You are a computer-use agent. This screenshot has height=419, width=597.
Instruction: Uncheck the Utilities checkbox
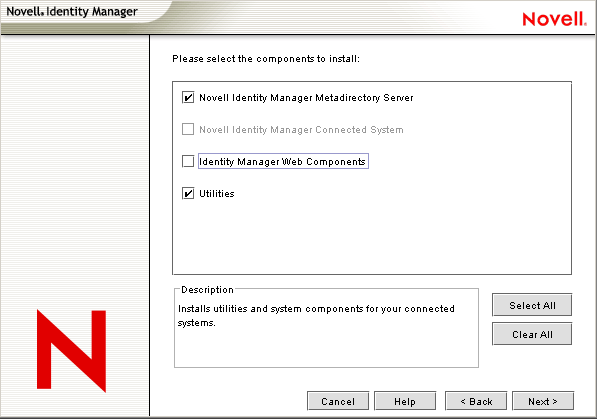pyautogui.click(x=188, y=194)
